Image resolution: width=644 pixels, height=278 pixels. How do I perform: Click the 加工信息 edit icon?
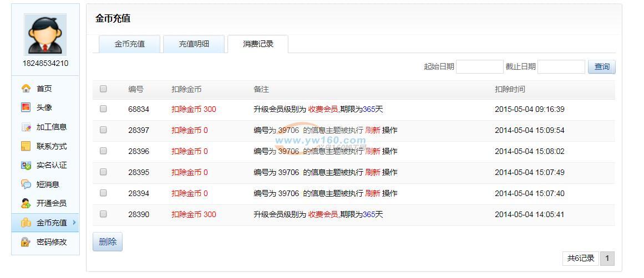coord(26,127)
